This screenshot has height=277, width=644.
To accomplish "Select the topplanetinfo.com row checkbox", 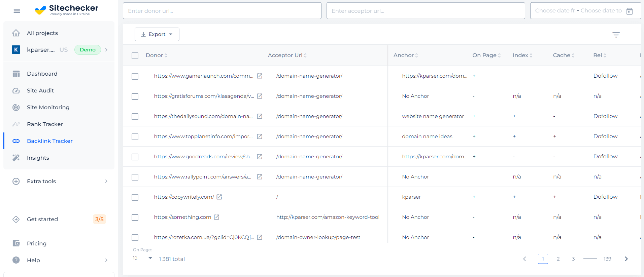I will [x=135, y=137].
